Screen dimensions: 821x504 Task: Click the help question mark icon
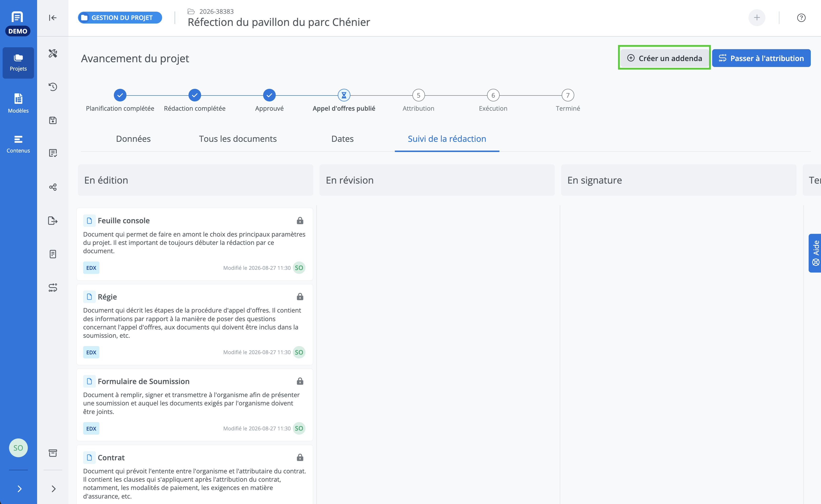[x=801, y=18]
